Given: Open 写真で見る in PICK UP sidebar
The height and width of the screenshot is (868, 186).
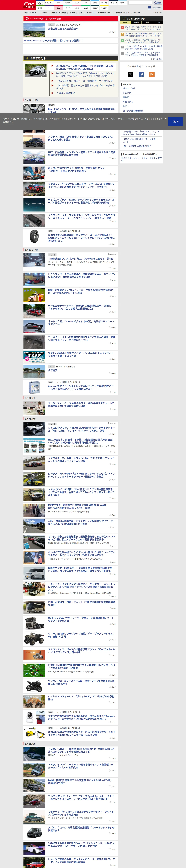Looking at the screenshot, I should coord(128,102).
